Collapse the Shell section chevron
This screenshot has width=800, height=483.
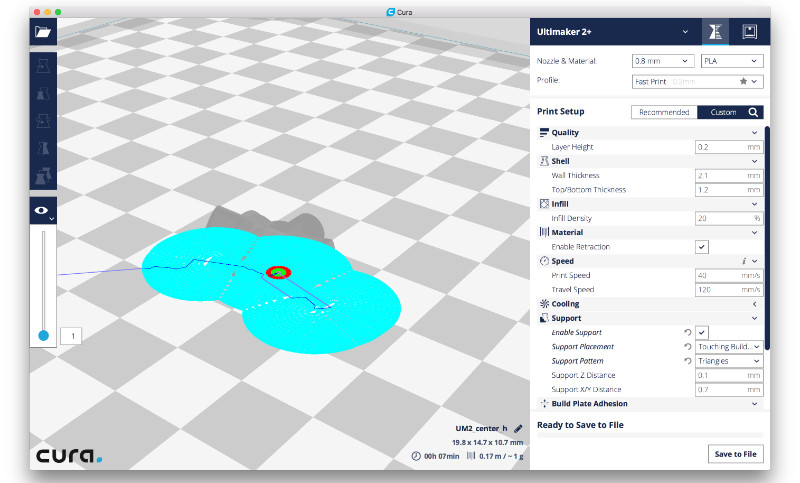(x=755, y=161)
